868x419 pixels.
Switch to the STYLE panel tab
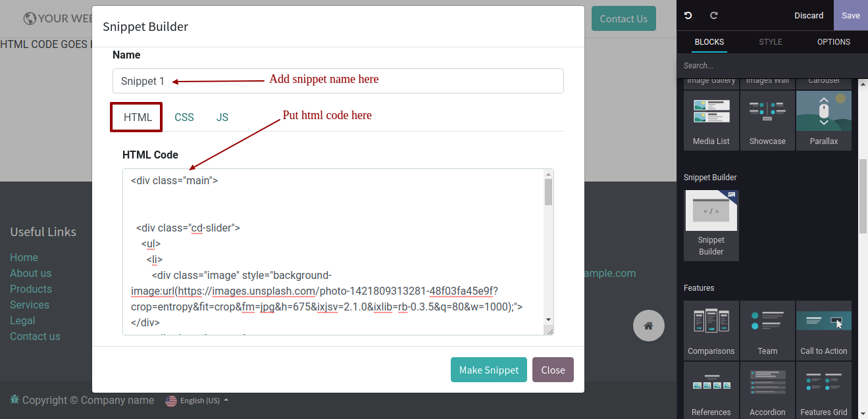click(770, 42)
